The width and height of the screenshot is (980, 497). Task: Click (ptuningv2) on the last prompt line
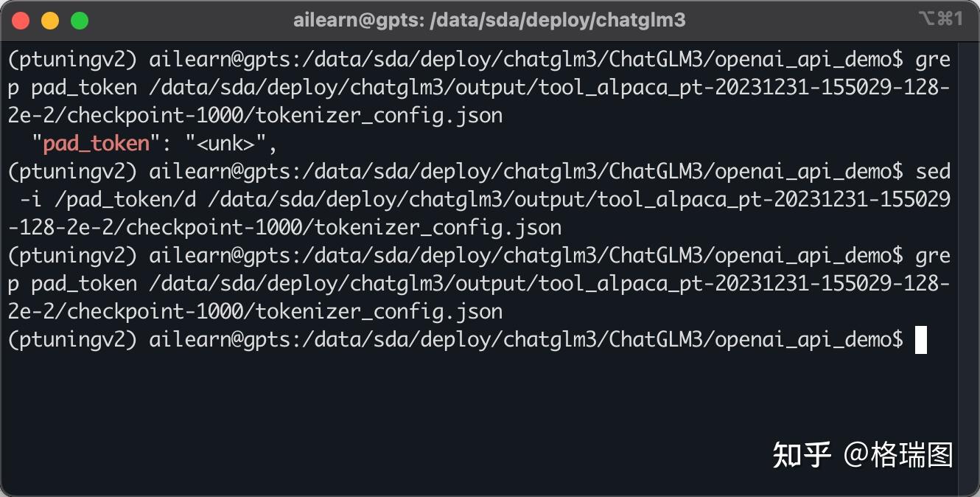pyautogui.click(x=72, y=340)
